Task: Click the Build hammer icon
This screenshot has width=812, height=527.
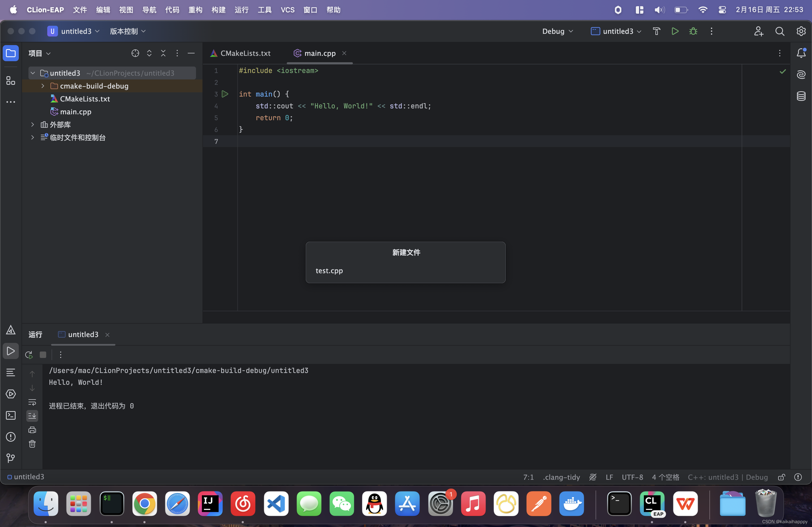Action: click(x=657, y=31)
